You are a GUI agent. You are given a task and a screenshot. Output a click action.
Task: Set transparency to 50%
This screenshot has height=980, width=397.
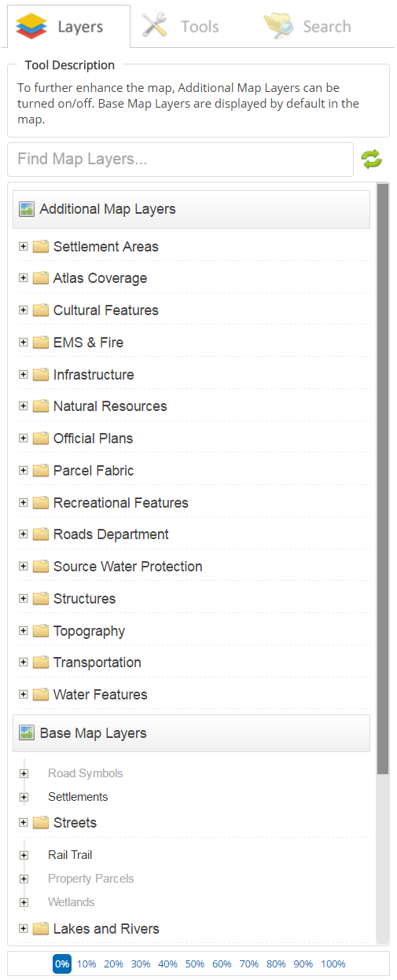coord(194,963)
